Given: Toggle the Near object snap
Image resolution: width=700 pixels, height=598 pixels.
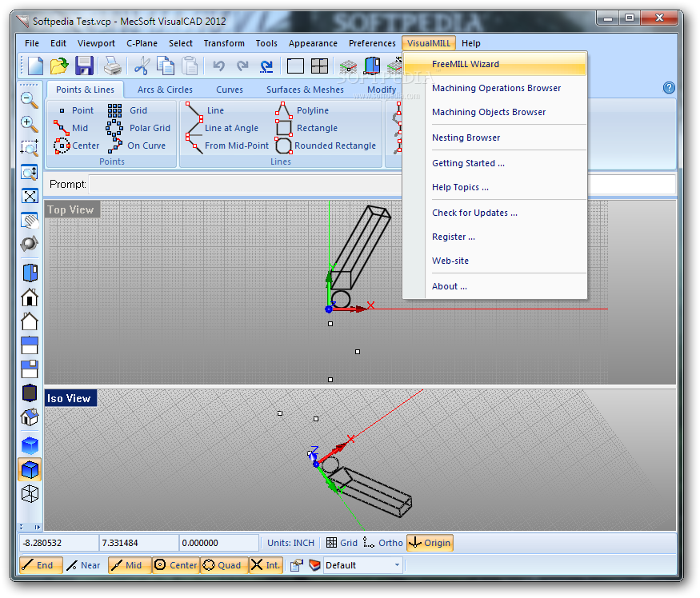Looking at the screenshot, I should click(x=84, y=565).
